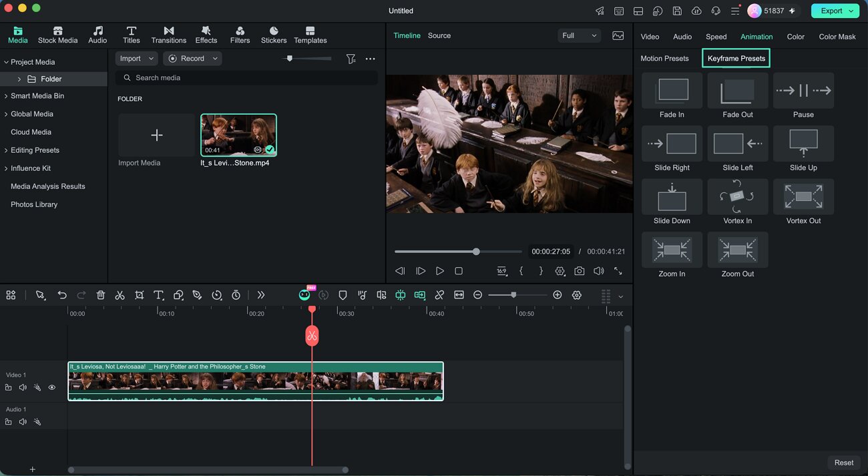Click the selection arrow tool in toolbar
The image size is (868, 476).
coord(40,295)
